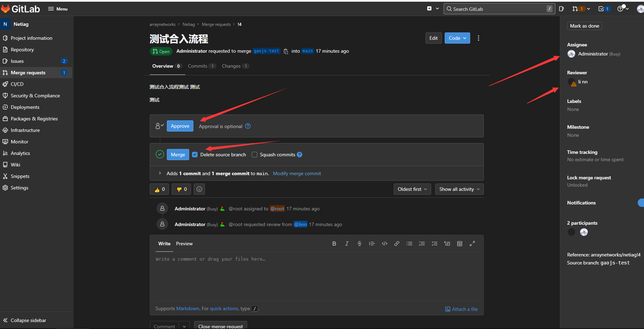Toggle full screen comment editor

pos(472,244)
